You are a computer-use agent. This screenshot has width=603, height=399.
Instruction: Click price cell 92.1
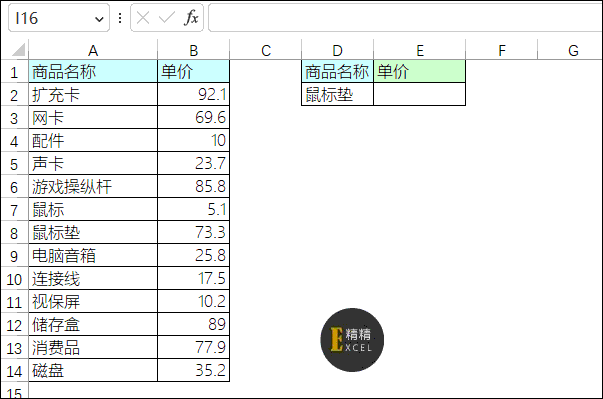pyautogui.click(x=193, y=95)
